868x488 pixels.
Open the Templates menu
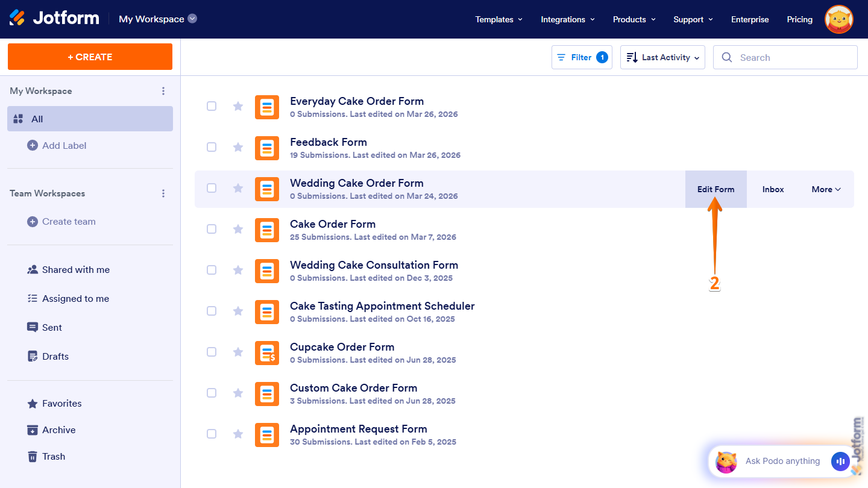click(498, 19)
